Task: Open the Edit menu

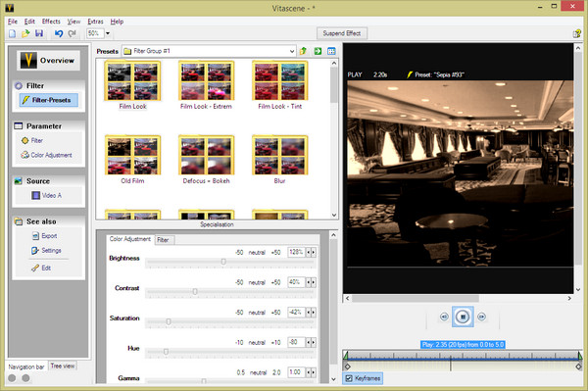Action: [29, 22]
